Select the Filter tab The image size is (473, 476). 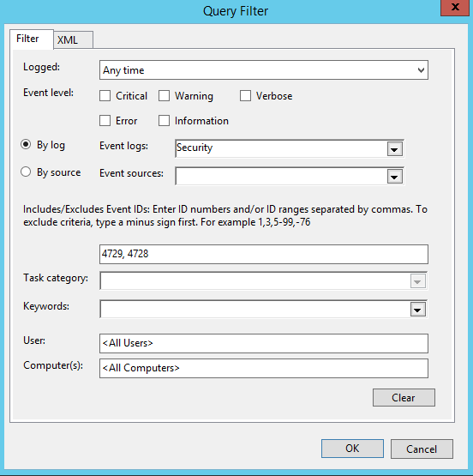(32, 39)
